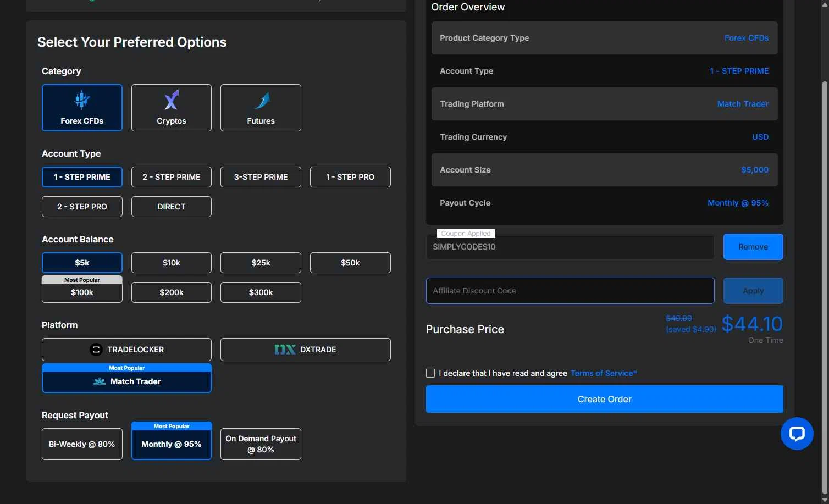Screen dimensions: 829x504
Task: Choose 3-STEP PRIME account type
Action: 261,177
